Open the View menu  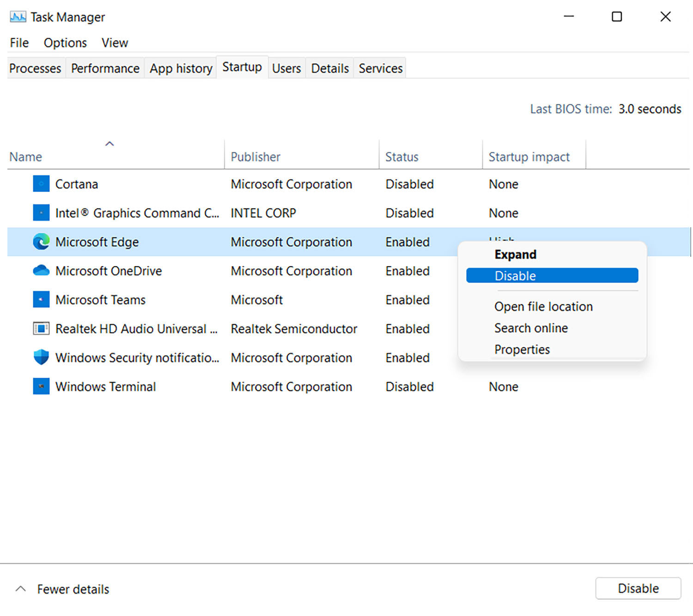point(115,43)
